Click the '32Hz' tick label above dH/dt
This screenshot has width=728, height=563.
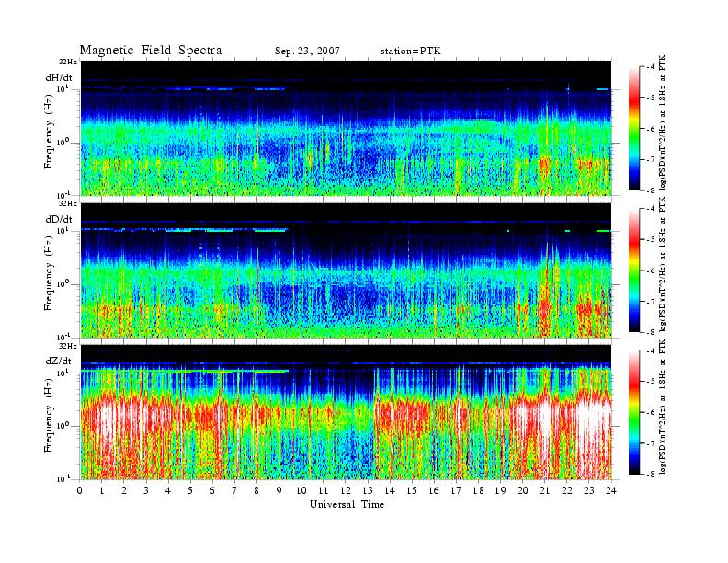click(x=67, y=62)
